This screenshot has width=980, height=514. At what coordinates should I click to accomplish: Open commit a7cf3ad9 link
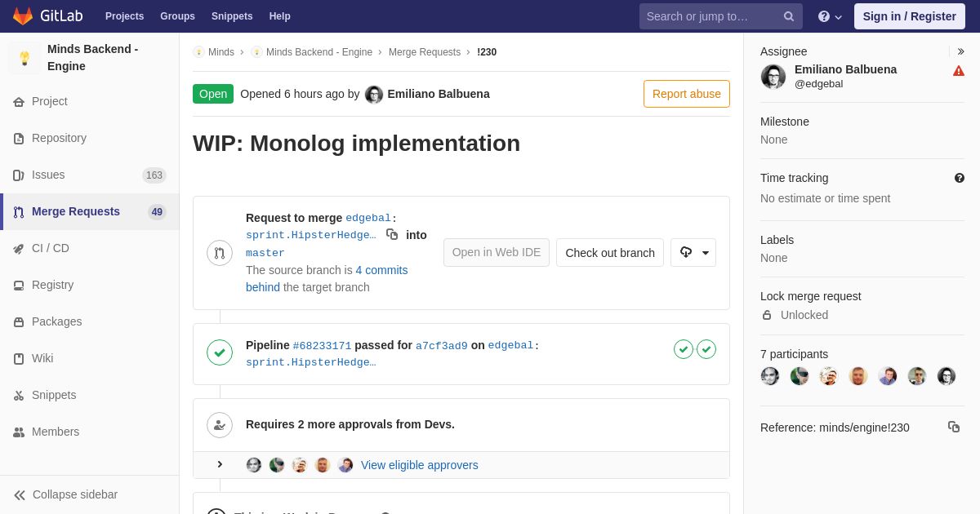[x=442, y=346]
